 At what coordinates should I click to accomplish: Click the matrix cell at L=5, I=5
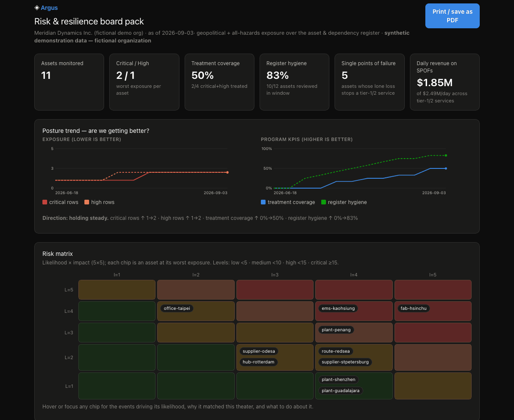pos(433,290)
